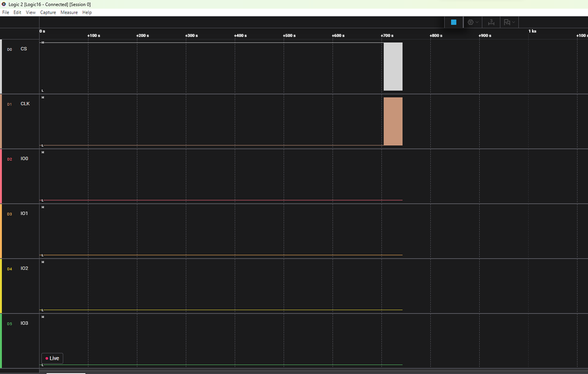This screenshot has width=588, height=374.
Task: Click the pink color strip of IO0 channel
Action: point(1,176)
